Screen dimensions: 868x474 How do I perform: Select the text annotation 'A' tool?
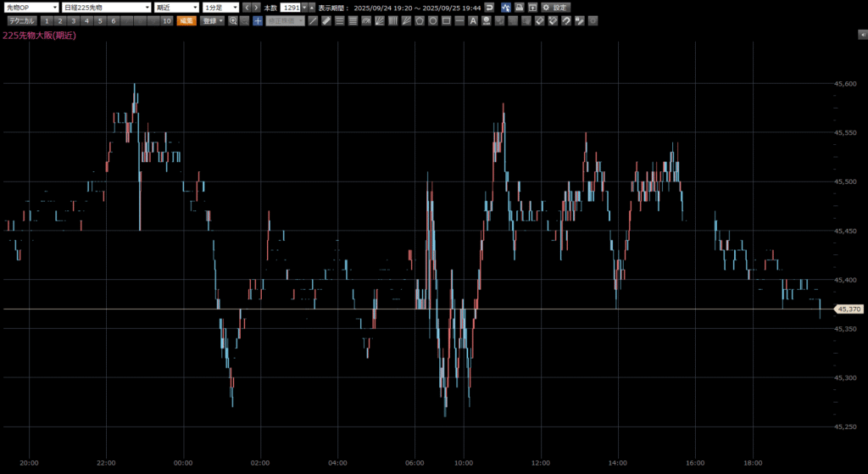(472, 20)
